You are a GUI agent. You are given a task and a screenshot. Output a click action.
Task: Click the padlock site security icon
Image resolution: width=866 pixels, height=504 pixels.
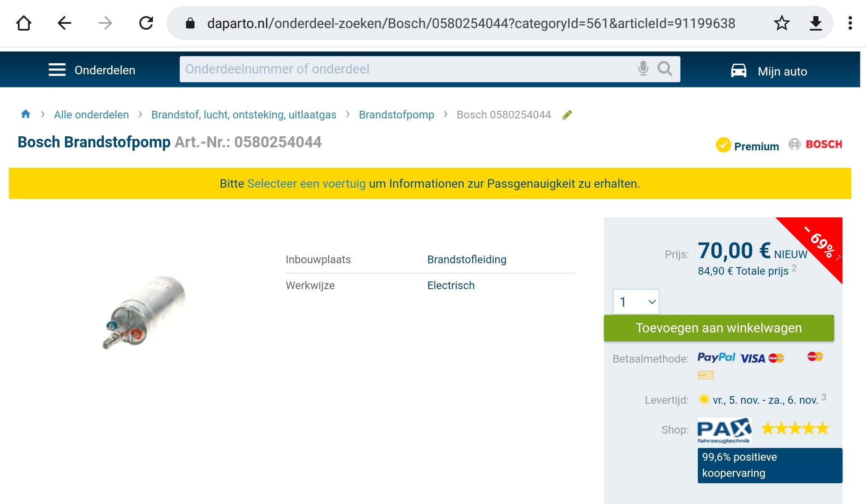click(x=190, y=23)
